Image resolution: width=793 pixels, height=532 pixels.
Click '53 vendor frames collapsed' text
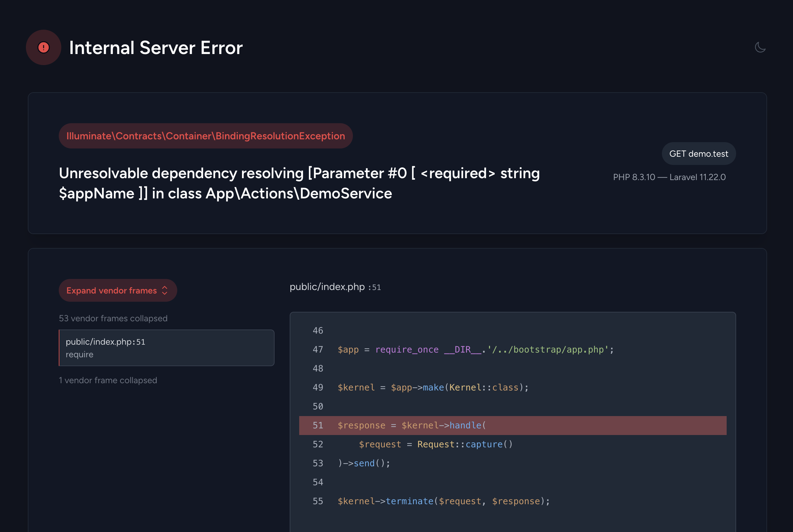[x=113, y=318]
